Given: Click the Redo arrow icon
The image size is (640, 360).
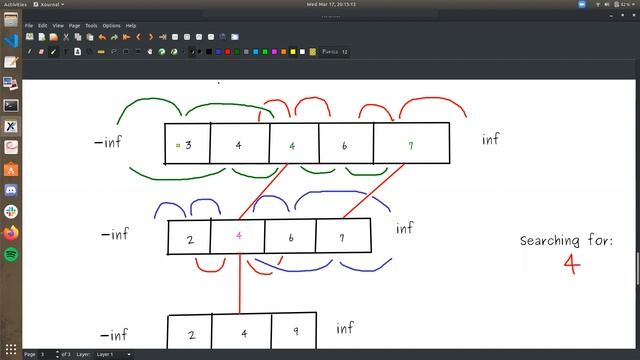Looking at the screenshot, I should tap(114, 37).
